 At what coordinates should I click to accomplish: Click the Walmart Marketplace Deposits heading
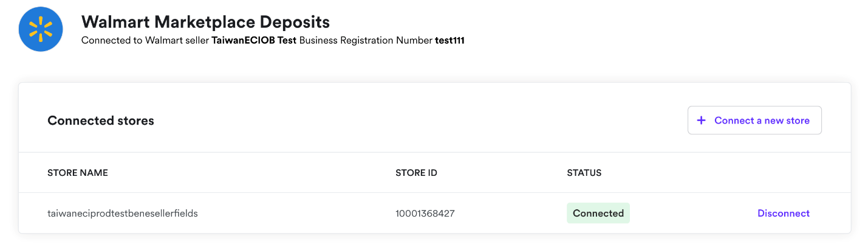point(205,23)
